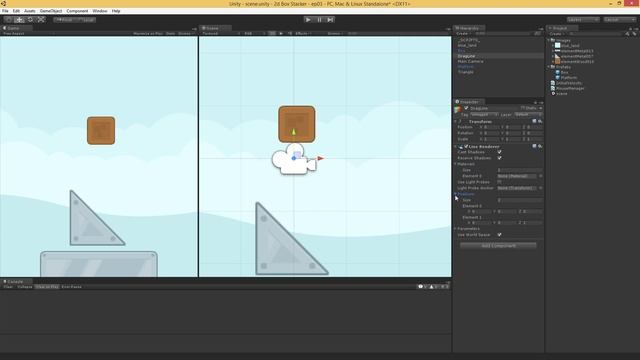Select the Rotate tool in toolbar
640x360 pixels.
pos(30,20)
